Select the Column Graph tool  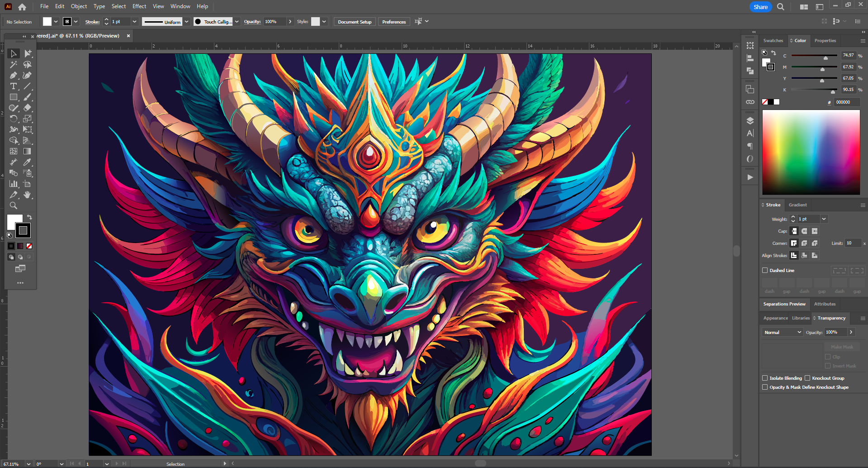pos(14,184)
